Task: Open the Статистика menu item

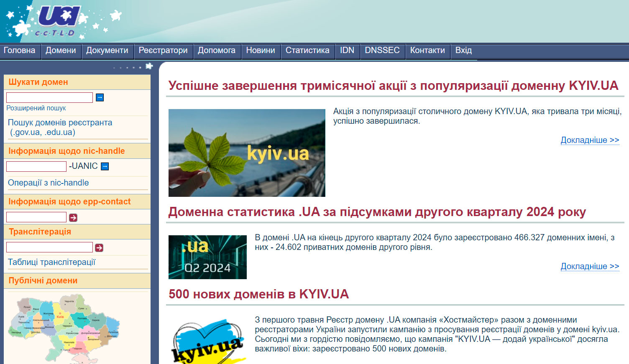Action: click(x=307, y=51)
